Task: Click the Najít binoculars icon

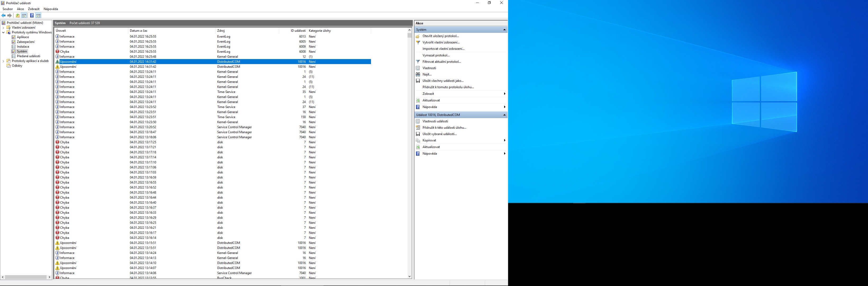Action: (x=418, y=74)
